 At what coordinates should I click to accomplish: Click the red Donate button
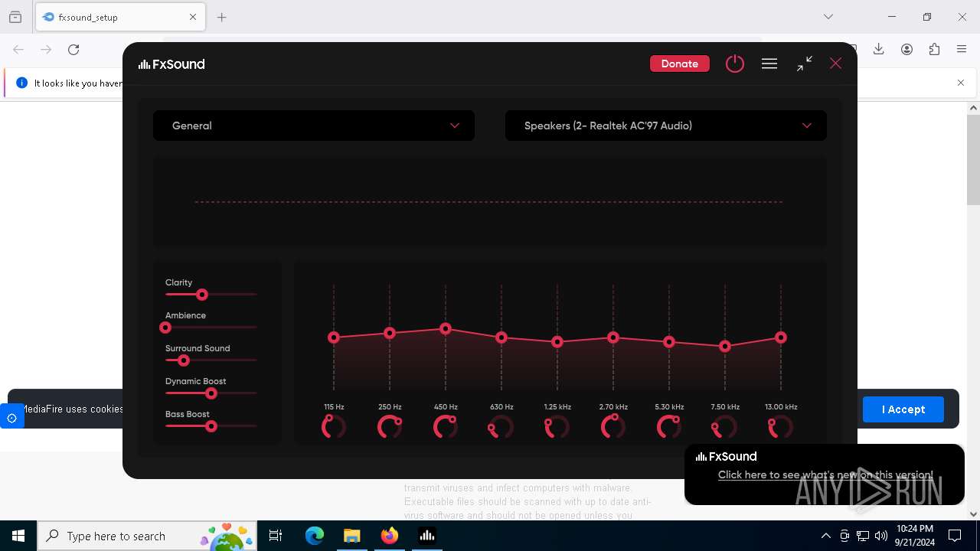point(679,64)
